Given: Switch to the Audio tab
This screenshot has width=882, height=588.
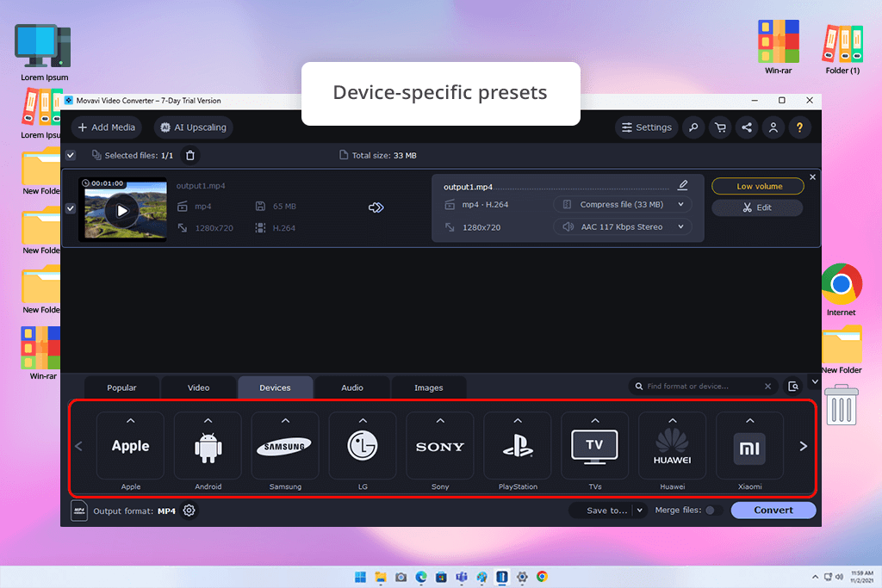Looking at the screenshot, I should tap(352, 387).
